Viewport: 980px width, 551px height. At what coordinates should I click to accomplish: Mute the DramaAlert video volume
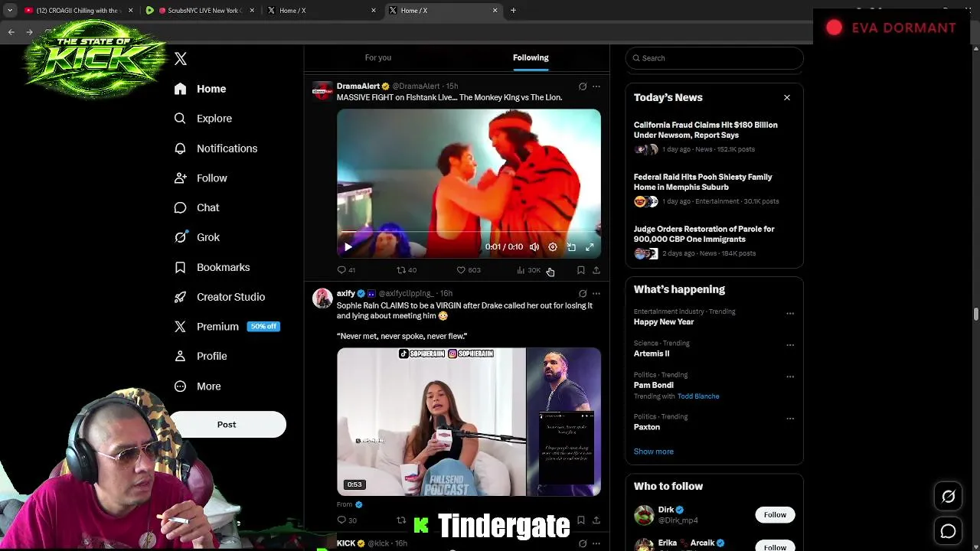point(534,247)
